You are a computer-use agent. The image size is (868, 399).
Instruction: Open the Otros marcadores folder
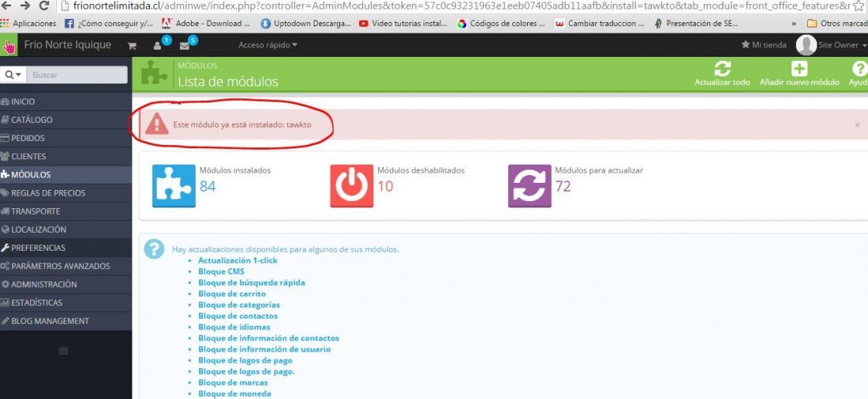[837, 24]
